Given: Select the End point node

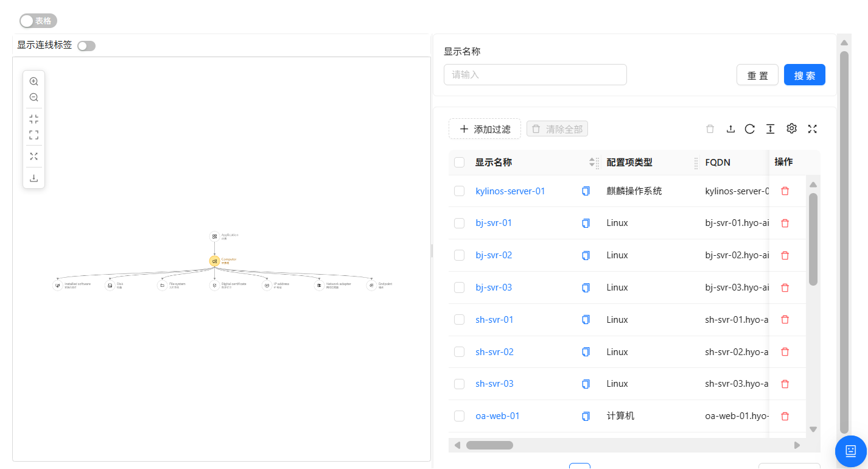Looking at the screenshot, I should [x=371, y=285].
